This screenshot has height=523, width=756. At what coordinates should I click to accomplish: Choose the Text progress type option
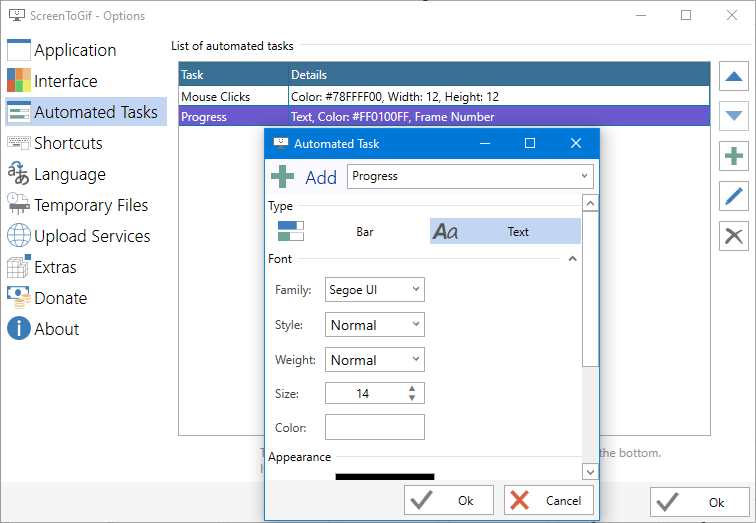click(x=505, y=231)
